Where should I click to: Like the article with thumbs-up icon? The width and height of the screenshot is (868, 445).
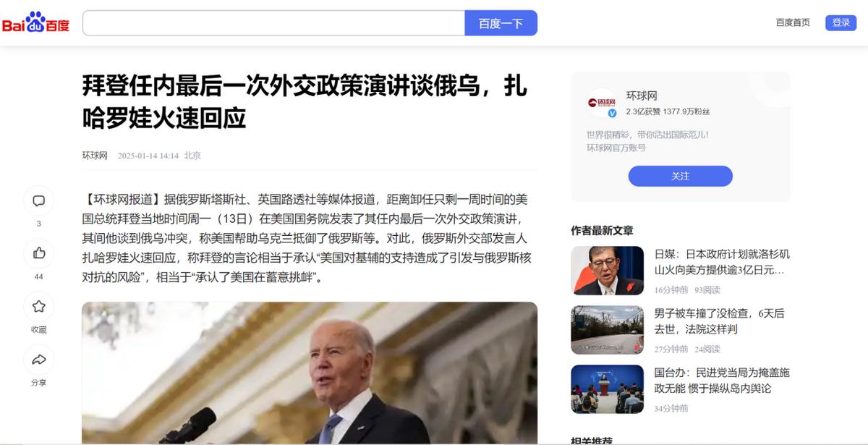point(39,253)
